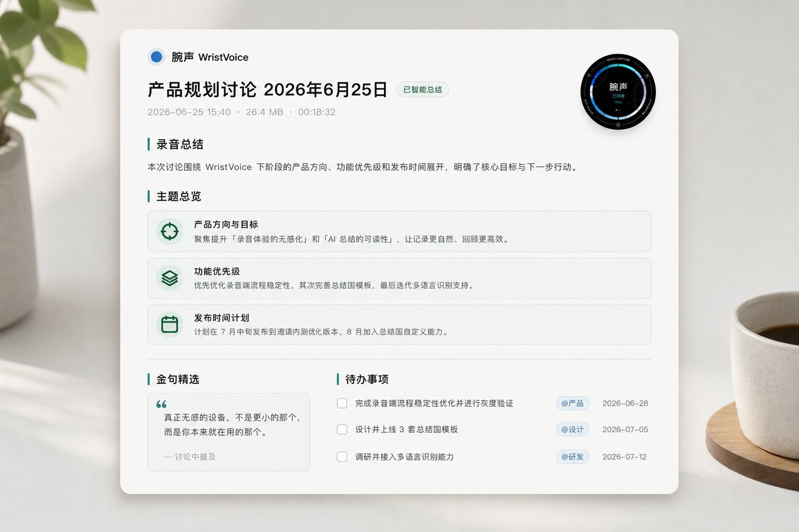Click the 腕声 WristVoice brand name
This screenshot has height=532, width=799.
[210, 57]
